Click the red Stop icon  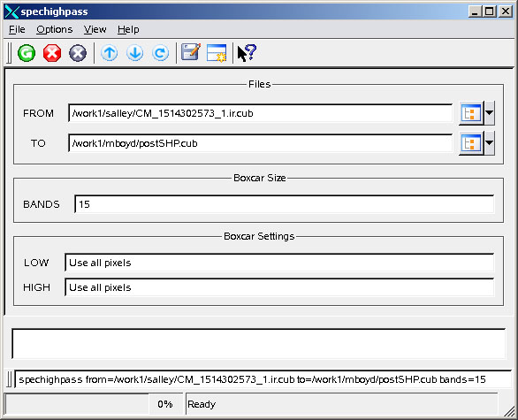[x=52, y=53]
